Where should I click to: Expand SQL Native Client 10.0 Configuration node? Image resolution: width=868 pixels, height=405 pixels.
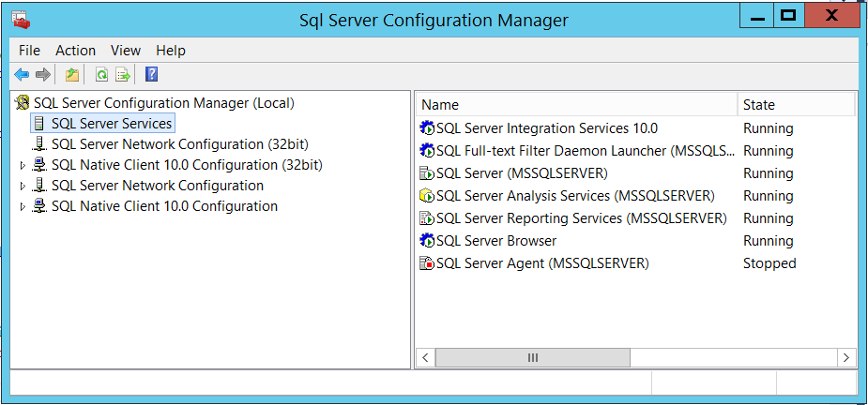click(x=23, y=206)
